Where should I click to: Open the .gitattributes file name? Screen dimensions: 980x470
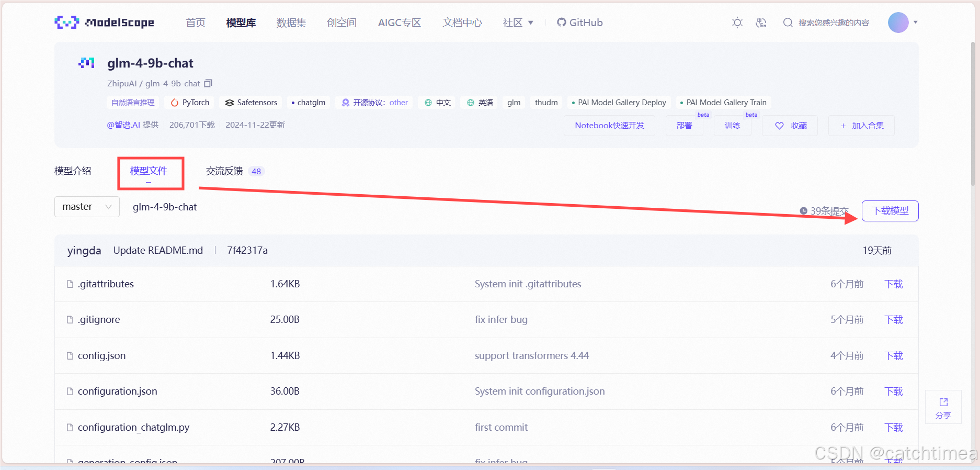(106, 284)
